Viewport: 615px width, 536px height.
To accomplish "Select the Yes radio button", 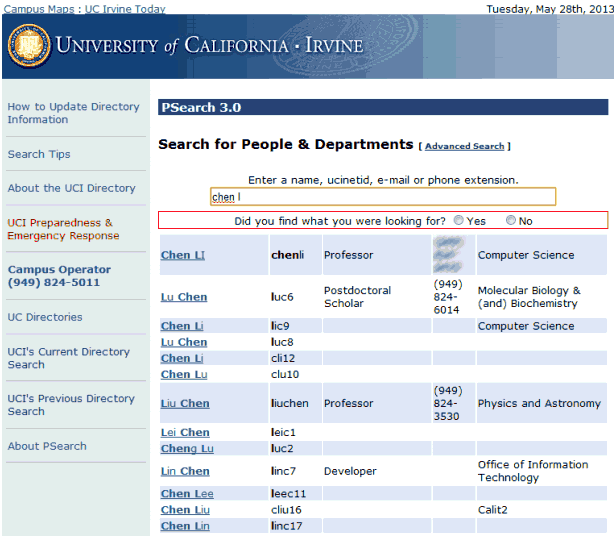I will [x=458, y=220].
